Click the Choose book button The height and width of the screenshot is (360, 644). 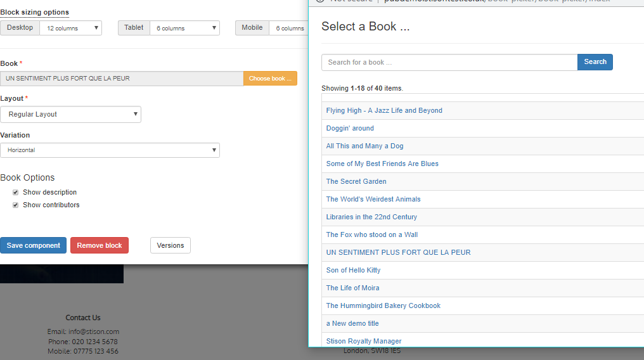point(270,79)
